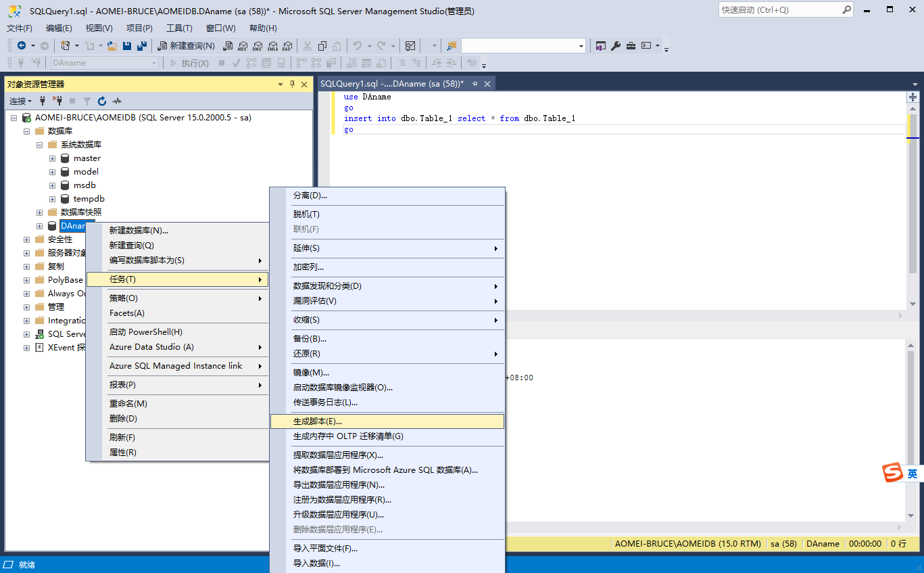Click the save disk icon

127,46
